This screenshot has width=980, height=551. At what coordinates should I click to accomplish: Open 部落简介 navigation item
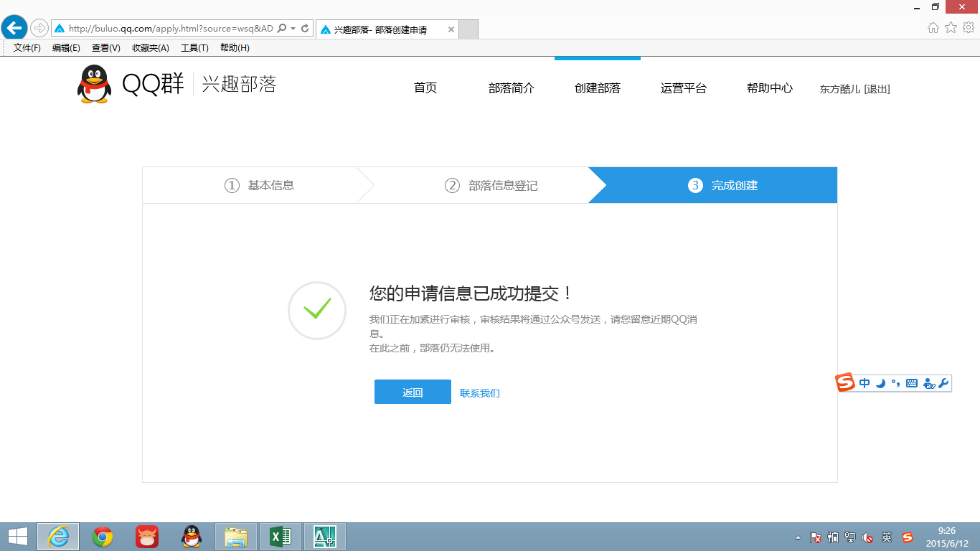pyautogui.click(x=512, y=88)
